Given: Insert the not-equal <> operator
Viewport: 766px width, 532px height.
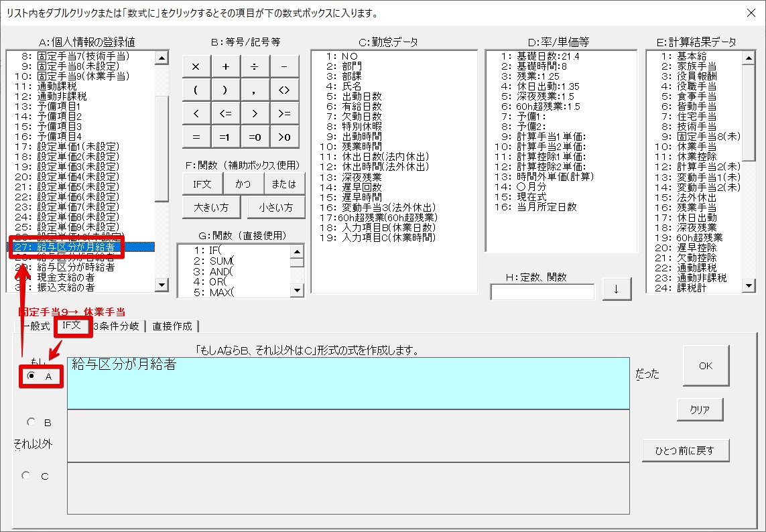Looking at the screenshot, I should tap(284, 90).
